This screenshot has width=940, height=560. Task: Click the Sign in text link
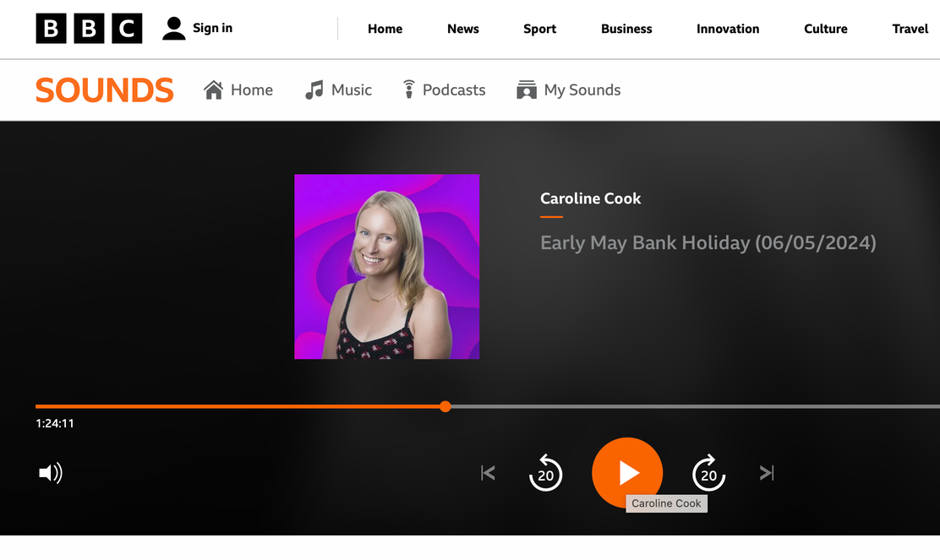(x=212, y=28)
